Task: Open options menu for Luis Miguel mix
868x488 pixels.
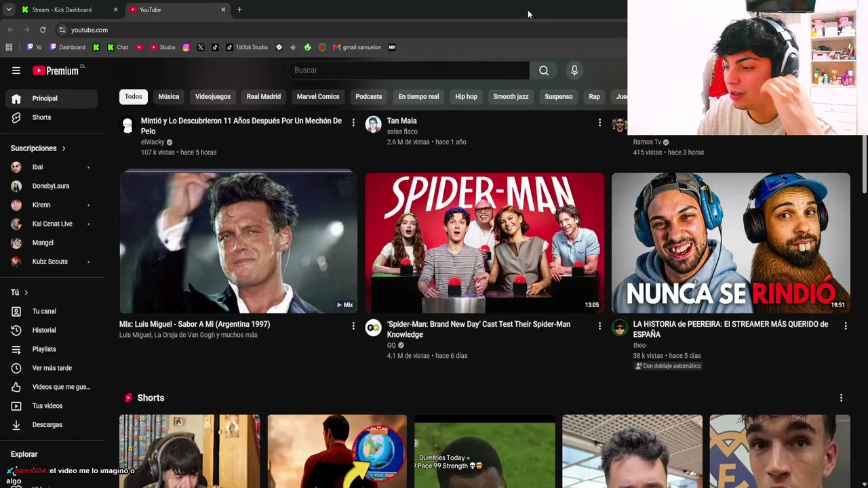Action: 353,326
